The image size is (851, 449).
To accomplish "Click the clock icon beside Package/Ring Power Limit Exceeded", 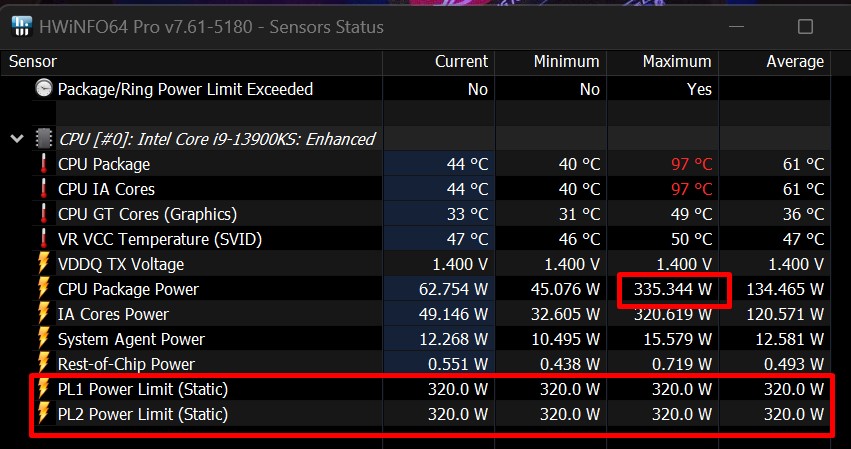I will (x=43, y=88).
